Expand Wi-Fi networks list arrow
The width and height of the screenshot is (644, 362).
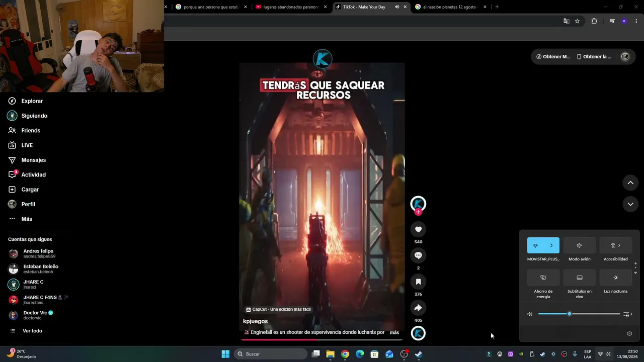click(x=551, y=245)
